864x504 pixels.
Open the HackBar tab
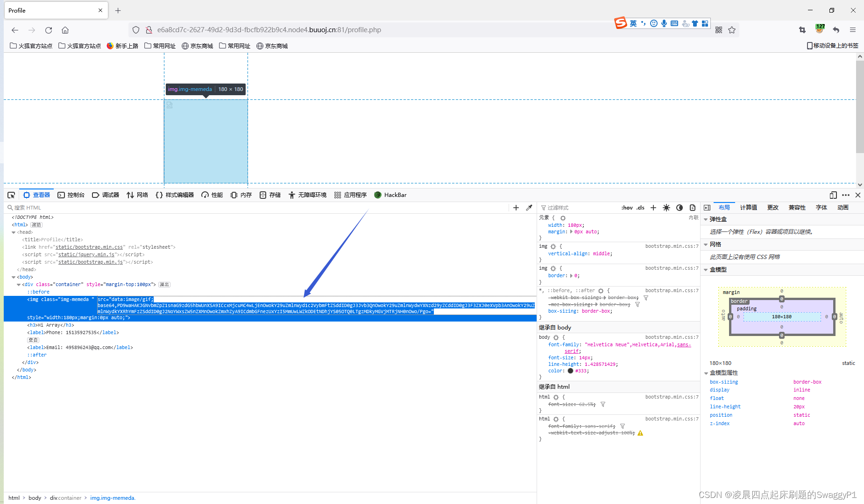tap(390, 195)
